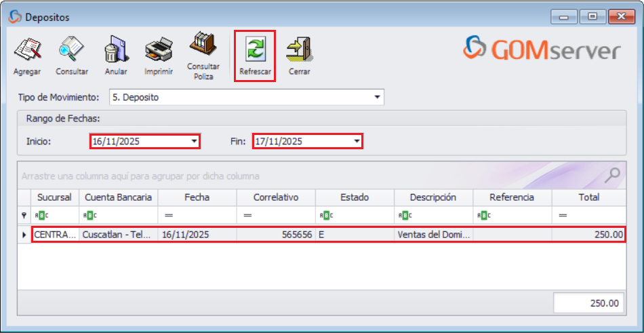
Task: Click the group-by panel hint text
Action: click(x=140, y=176)
